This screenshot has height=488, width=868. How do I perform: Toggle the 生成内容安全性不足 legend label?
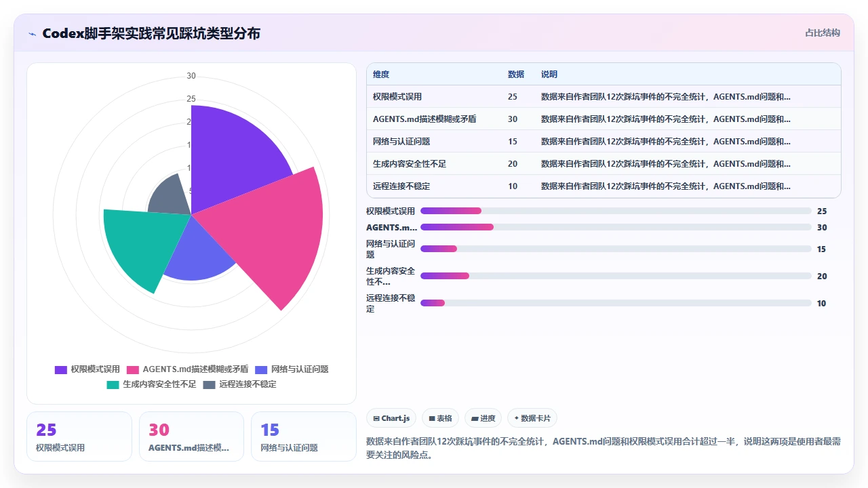click(x=159, y=384)
